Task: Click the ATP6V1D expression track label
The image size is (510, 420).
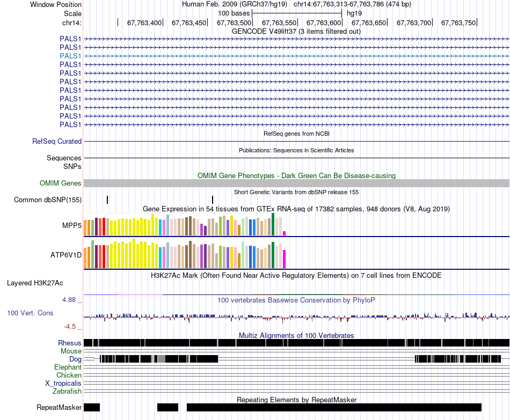Action: [x=65, y=255]
